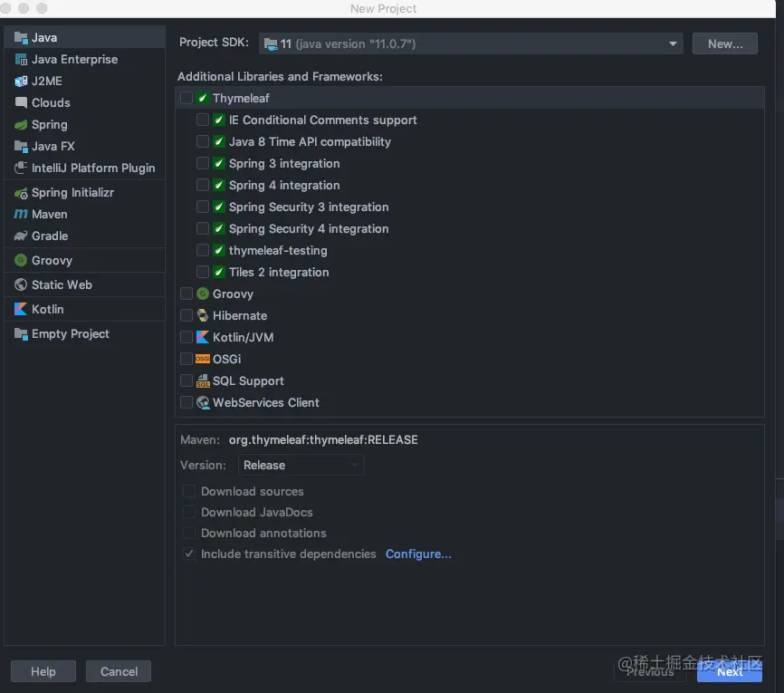Enable the Thymeleaf framework checkbox
The image size is (784, 693).
[186, 98]
